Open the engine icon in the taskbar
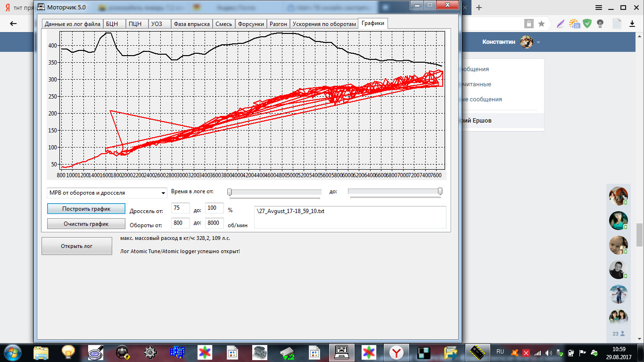The width and height of the screenshot is (644, 362). (x=259, y=352)
